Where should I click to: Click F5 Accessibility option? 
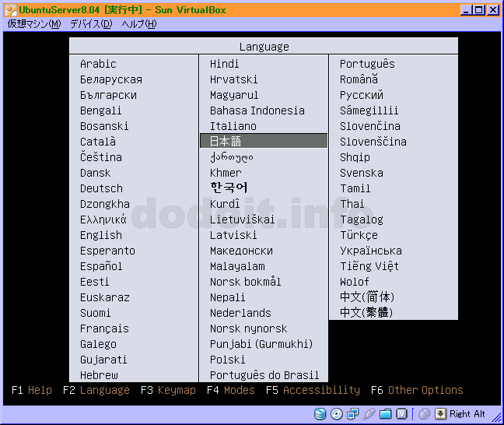[313, 390]
